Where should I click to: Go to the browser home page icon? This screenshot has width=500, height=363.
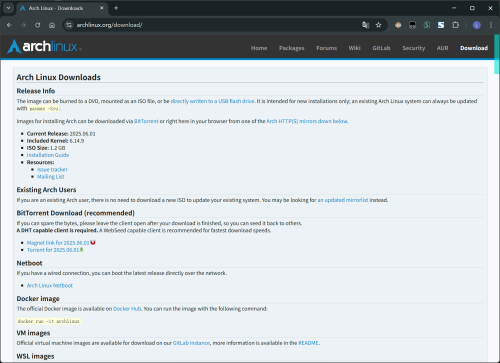pos(52,25)
